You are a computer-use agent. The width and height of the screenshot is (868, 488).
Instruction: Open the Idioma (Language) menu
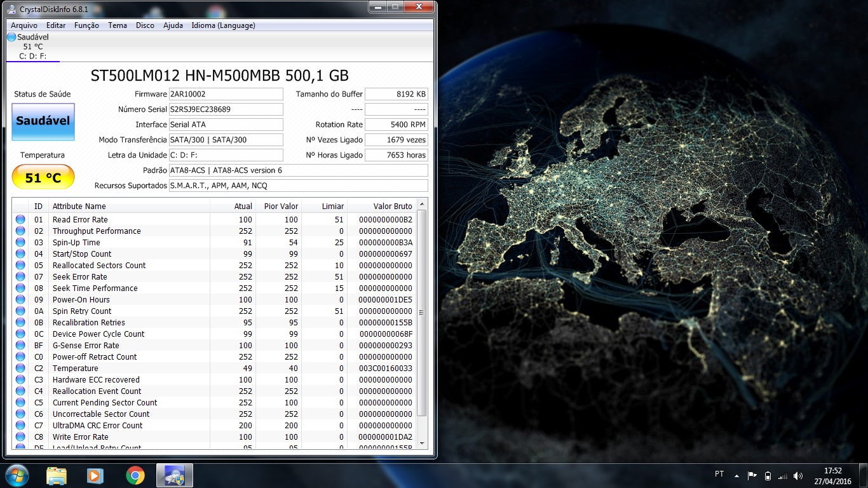(223, 25)
